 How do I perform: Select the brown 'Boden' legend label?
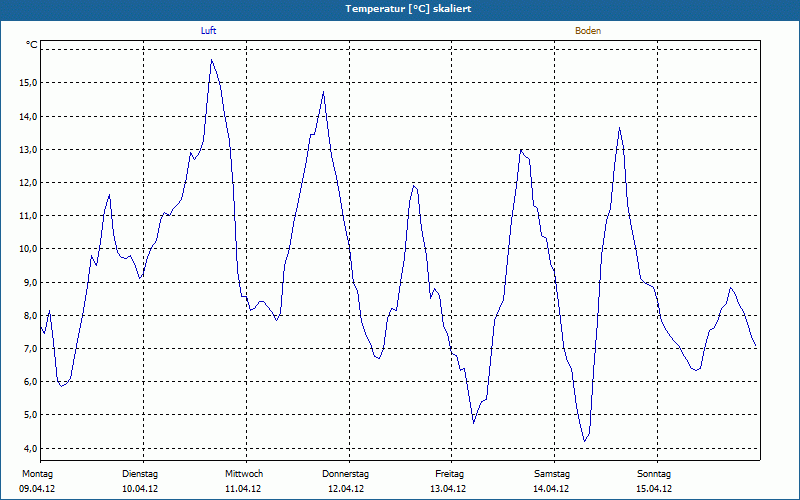[x=588, y=31]
